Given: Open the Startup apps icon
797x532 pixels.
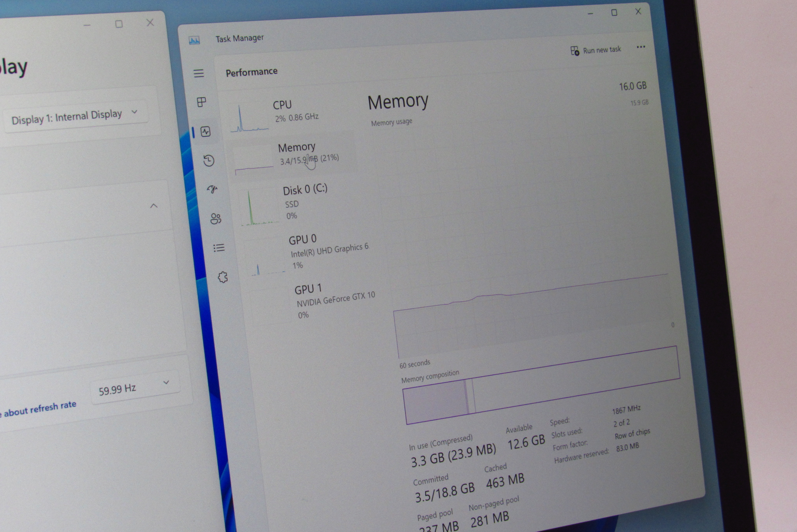Looking at the screenshot, I should 212,189.
